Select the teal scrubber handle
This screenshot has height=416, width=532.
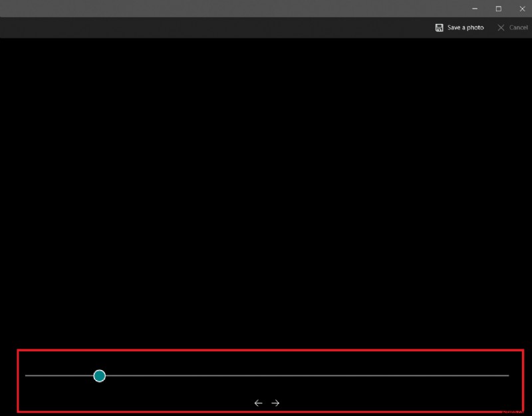pos(100,376)
